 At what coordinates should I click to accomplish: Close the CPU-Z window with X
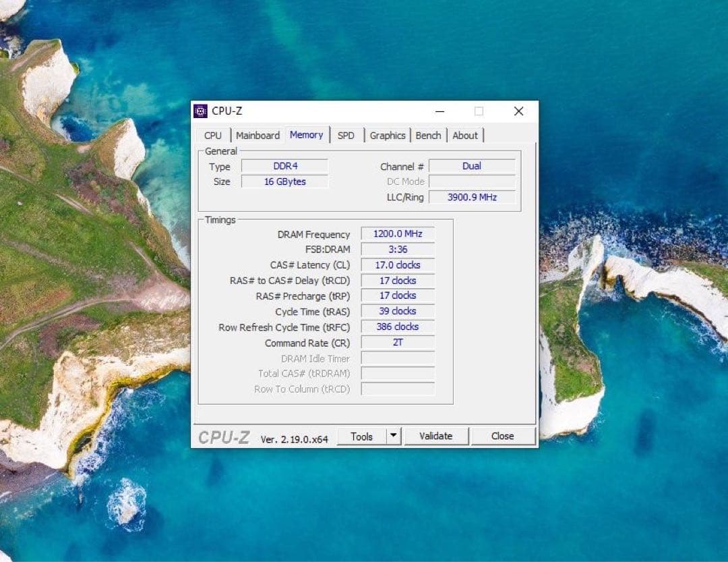pos(518,111)
